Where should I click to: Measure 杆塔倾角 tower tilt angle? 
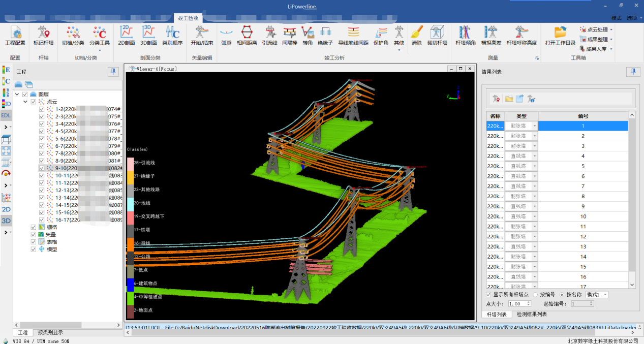pos(466,36)
